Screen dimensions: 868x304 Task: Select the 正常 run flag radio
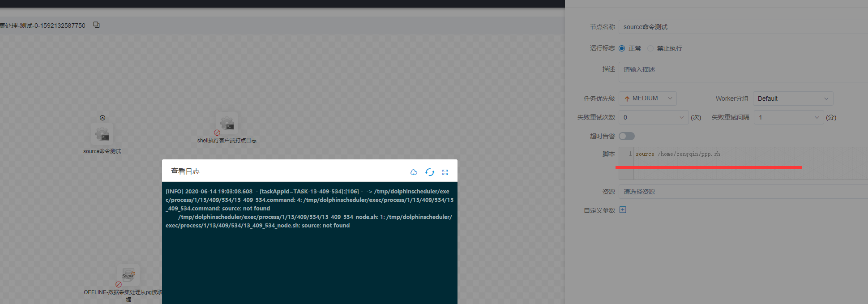coord(622,48)
